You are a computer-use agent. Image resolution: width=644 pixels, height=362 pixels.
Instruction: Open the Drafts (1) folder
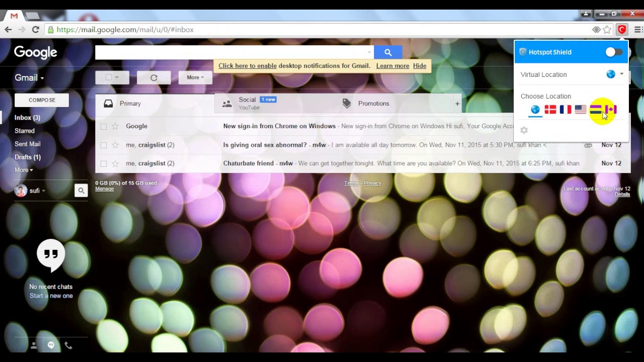point(28,157)
